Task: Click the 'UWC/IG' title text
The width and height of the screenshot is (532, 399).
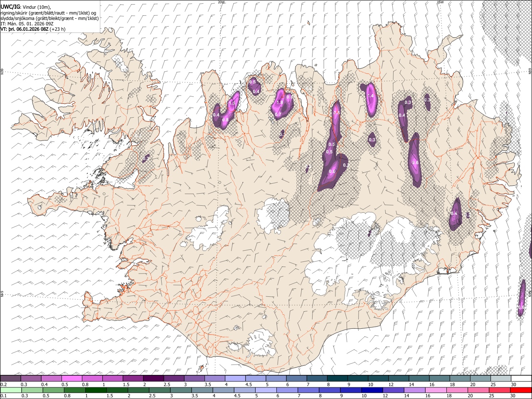Action: [10, 7]
